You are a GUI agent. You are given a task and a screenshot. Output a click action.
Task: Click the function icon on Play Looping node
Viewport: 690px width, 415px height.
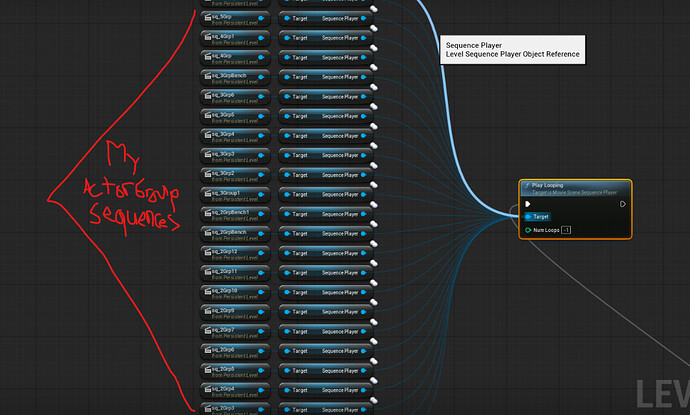point(527,186)
